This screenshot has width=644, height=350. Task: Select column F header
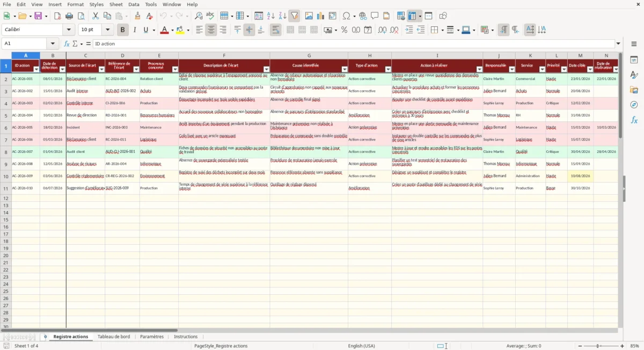pyautogui.click(x=224, y=55)
